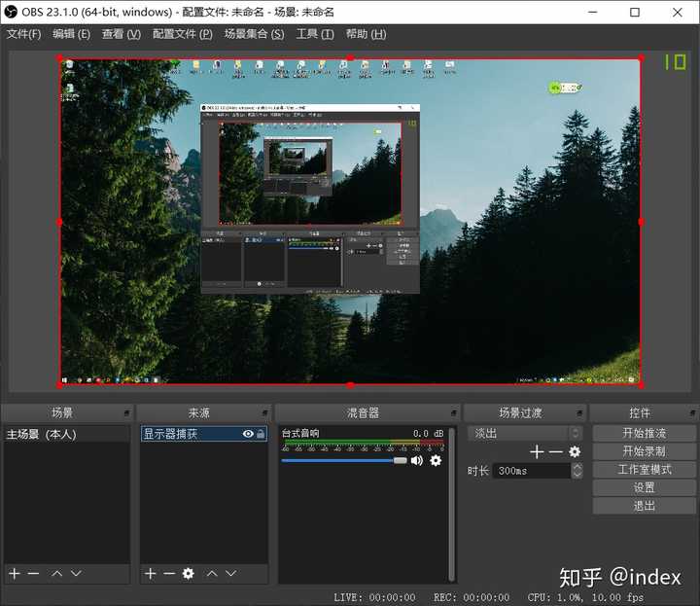The height and width of the screenshot is (606, 700).
Task: Click the REC: 00:00:00 status text
Action: pyautogui.click(x=471, y=597)
